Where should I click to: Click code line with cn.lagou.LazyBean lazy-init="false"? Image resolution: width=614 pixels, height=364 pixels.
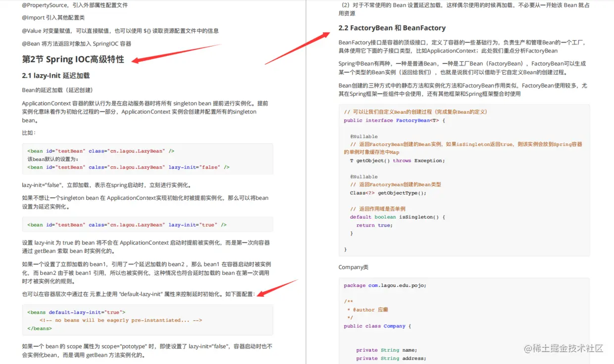point(128,167)
